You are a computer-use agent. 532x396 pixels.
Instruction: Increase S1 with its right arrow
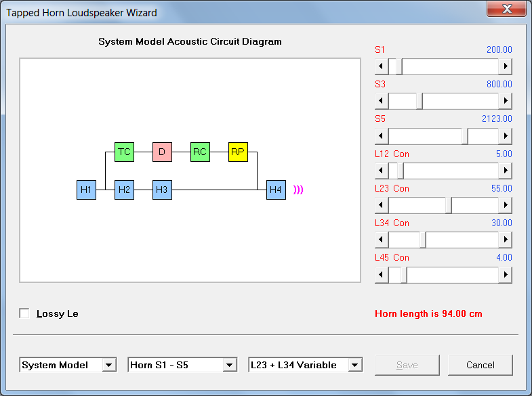(x=506, y=66)
